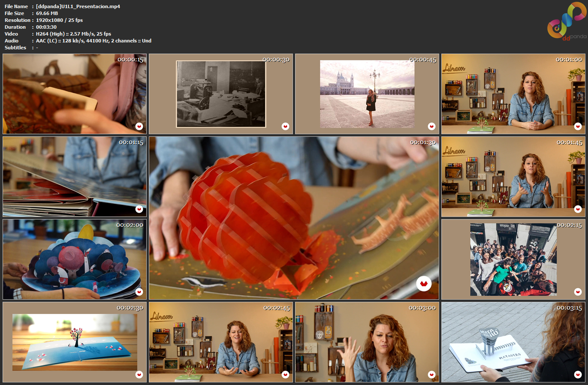Click the File Size label
588x385 pixels.
14,13
